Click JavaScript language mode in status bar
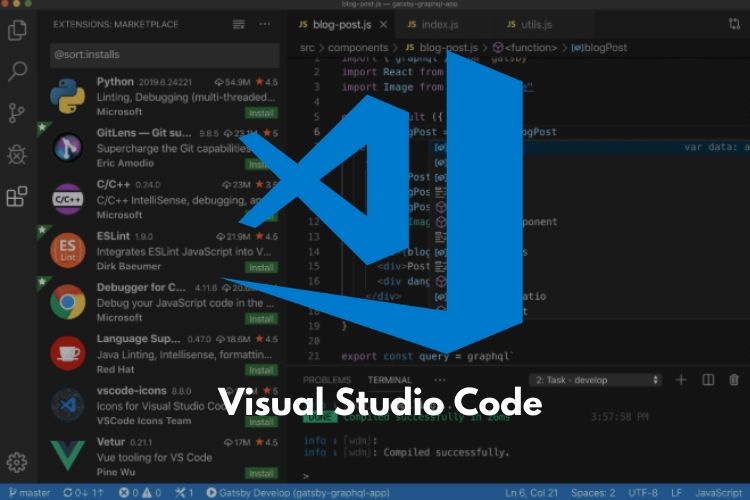The width and height of the screenshot is (750, 500). [x=719, y=492]
